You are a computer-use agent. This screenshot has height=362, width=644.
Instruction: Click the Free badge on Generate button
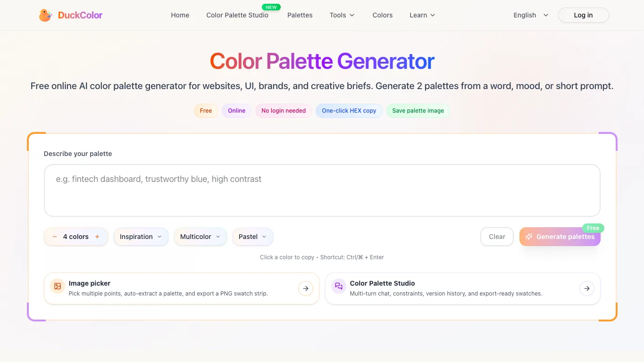pyautogui.click(x=593, y=228)
